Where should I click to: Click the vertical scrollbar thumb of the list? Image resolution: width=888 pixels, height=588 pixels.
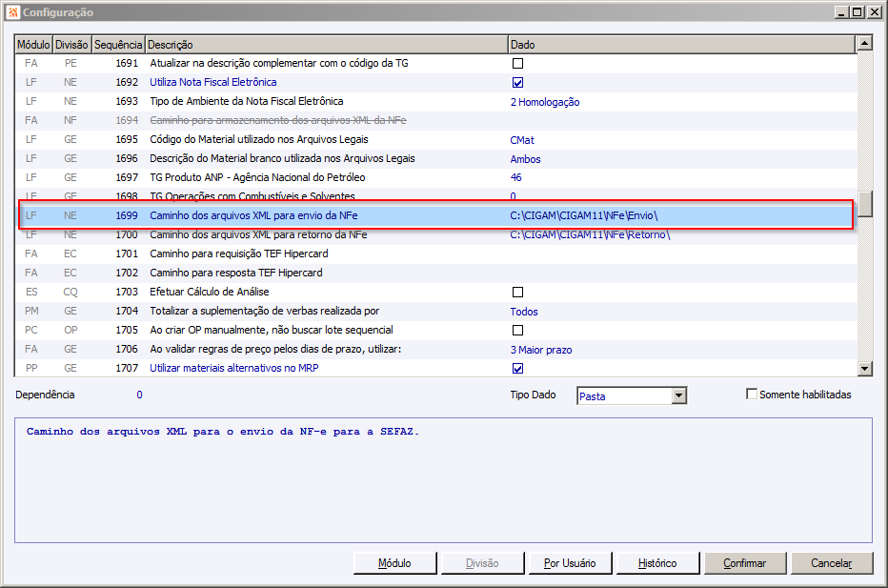[865, 204]
